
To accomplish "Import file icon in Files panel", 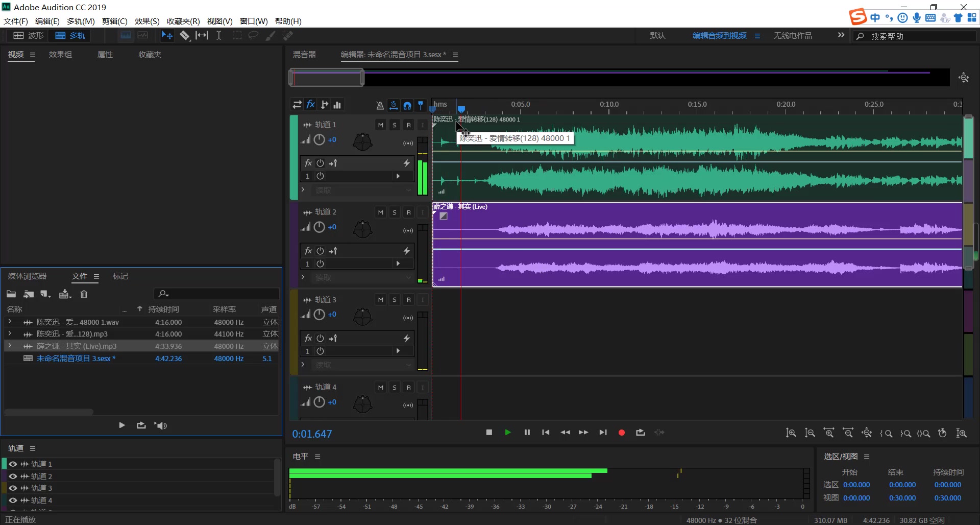I will 29,294.
